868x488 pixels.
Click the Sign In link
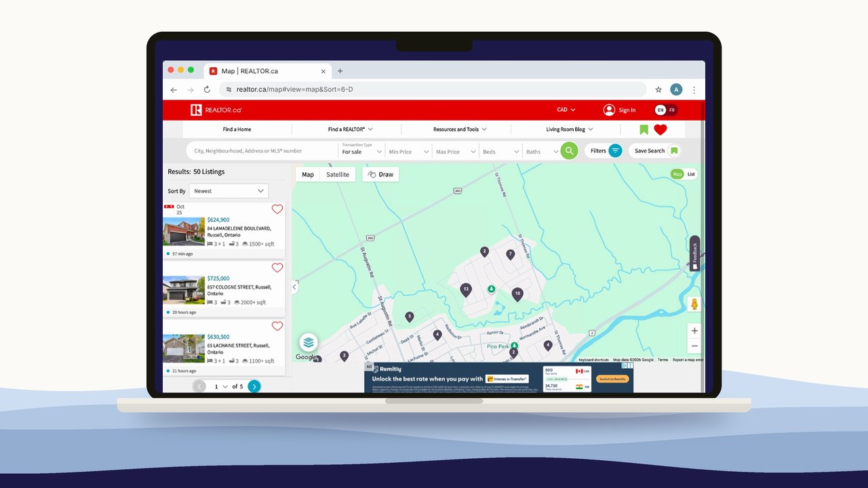[620, 110]
